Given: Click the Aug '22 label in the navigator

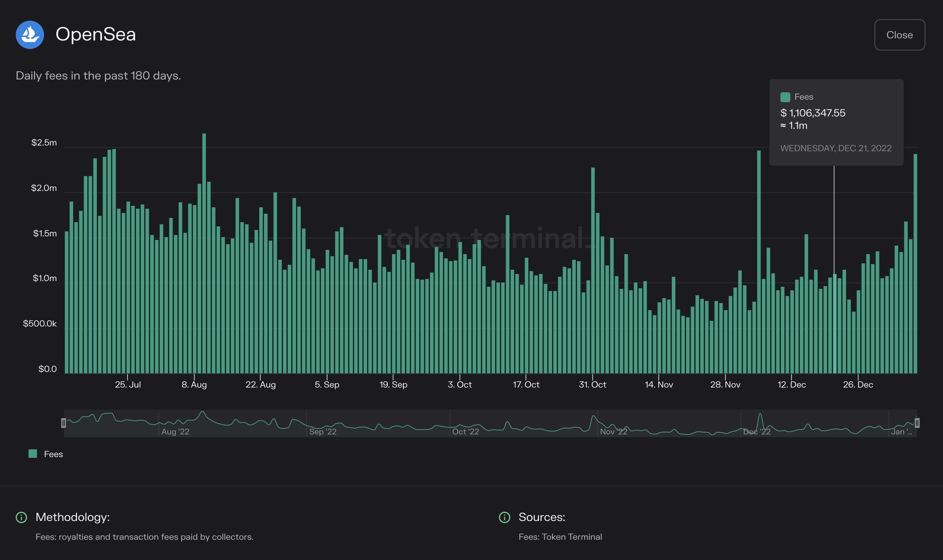Looking at the screenshot, I should pos(175,432).
